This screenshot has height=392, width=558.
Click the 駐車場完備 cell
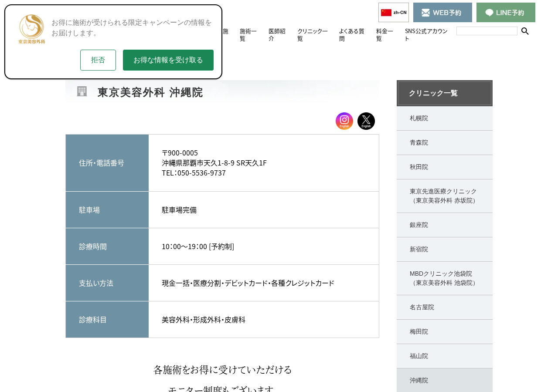point(264,210)
